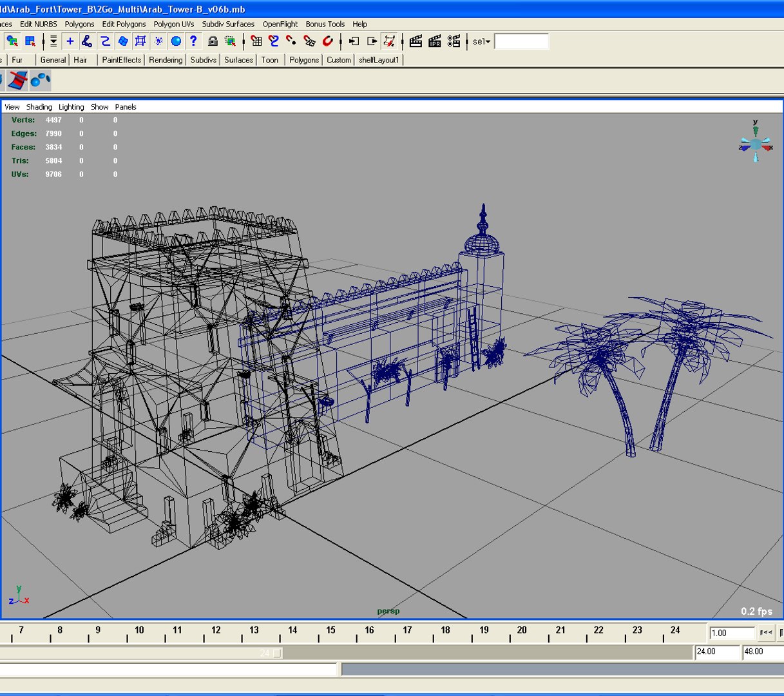Switch to the PaintEffects shelf tab
Screen dimensions: 784x696
point(121,60)
